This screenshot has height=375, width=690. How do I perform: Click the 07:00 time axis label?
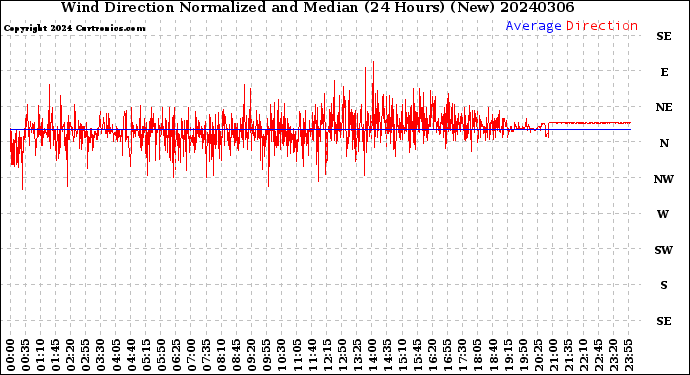coord(191,355)
